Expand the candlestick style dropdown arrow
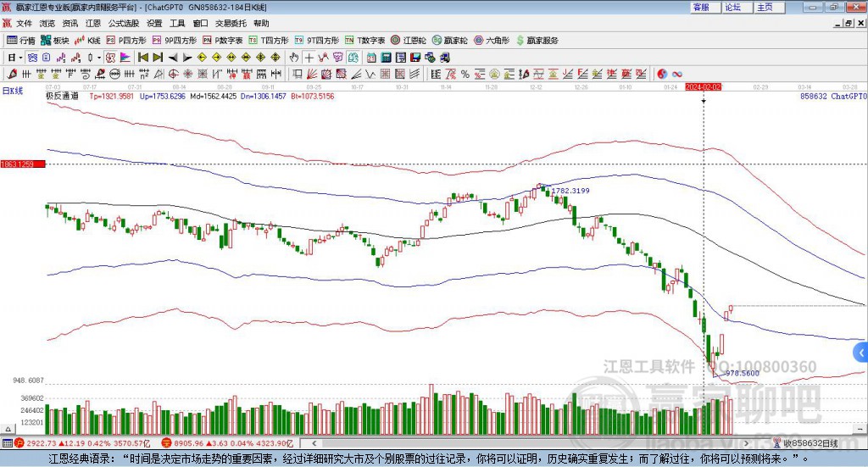This screenshot has height=467, width=868. click(99, 58)
